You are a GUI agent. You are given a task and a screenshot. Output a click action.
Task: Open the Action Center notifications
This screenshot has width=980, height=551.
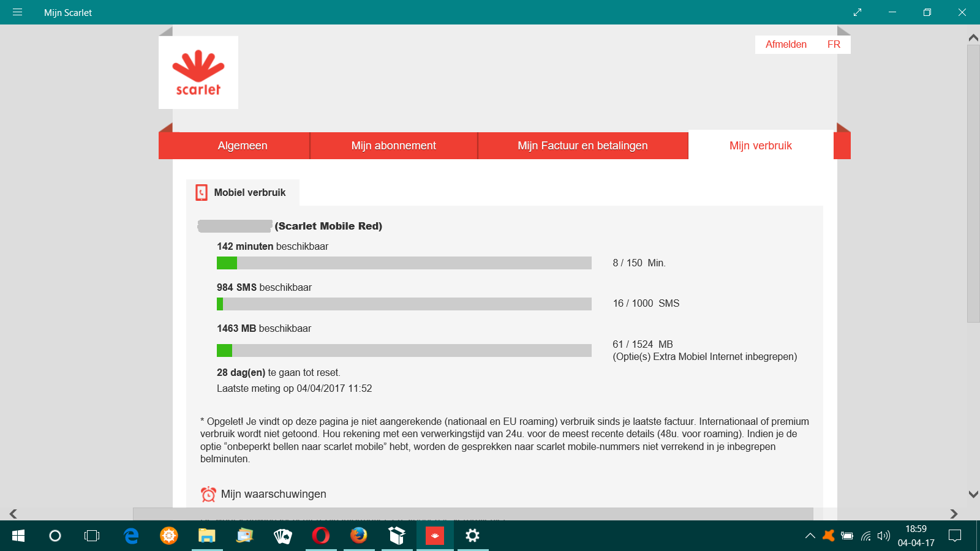pos(954,536)
